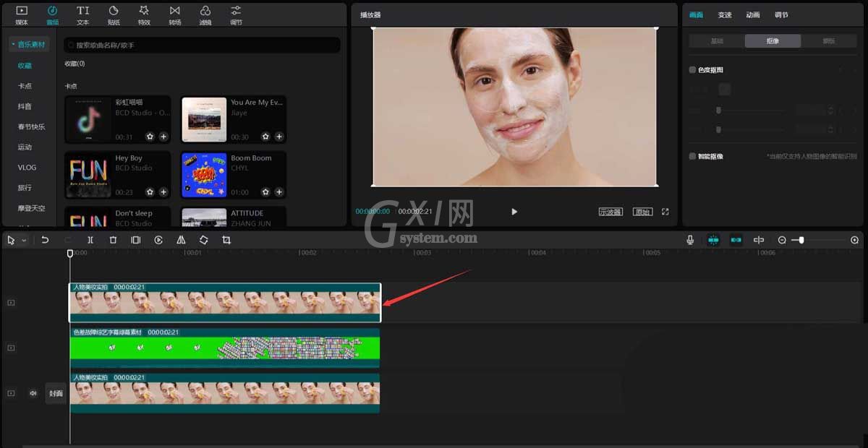The image size is (868, 448).
Task: Switch to the 变速 speed tab
Action: pyautogui.click(x=725, y=14)
